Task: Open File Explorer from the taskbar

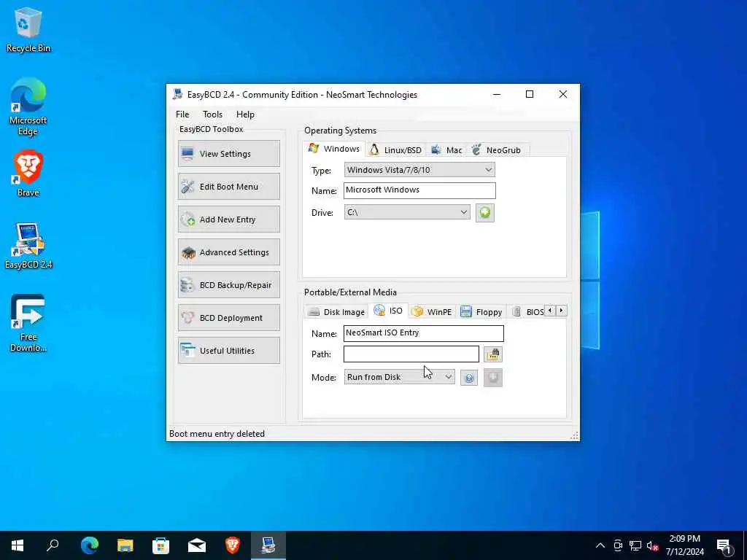Action: click(125, 545)
